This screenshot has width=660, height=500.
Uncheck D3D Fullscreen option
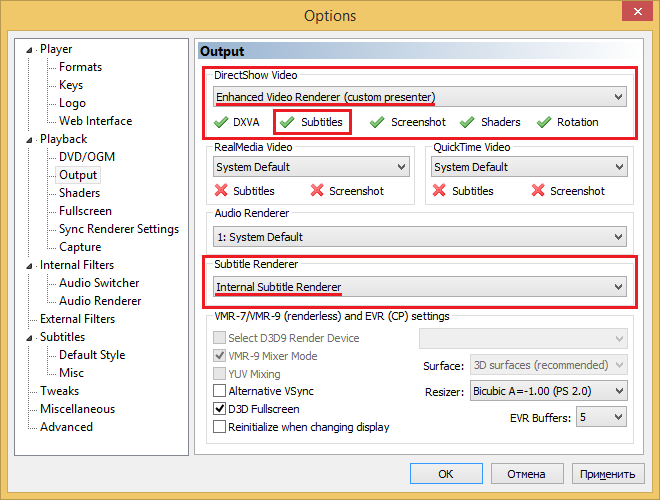(x=220, y=409)
